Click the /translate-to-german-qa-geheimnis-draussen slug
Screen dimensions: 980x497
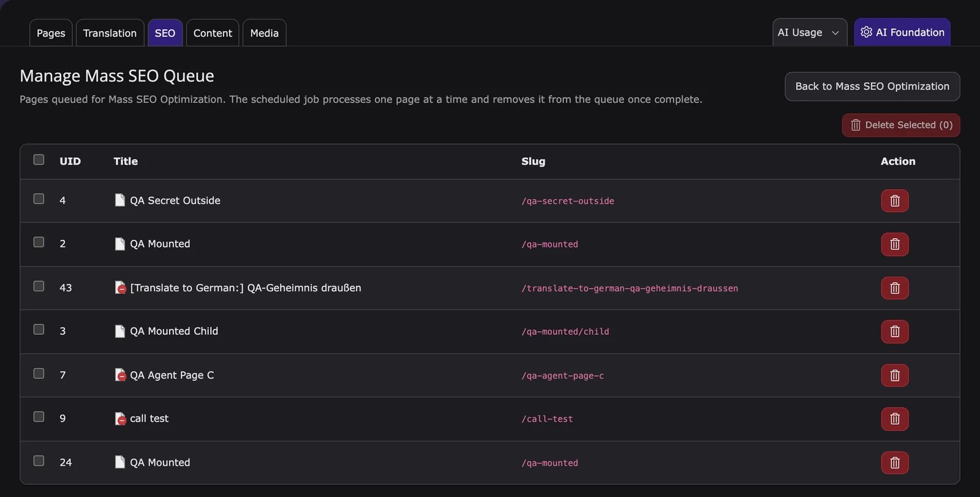point(630,288)
